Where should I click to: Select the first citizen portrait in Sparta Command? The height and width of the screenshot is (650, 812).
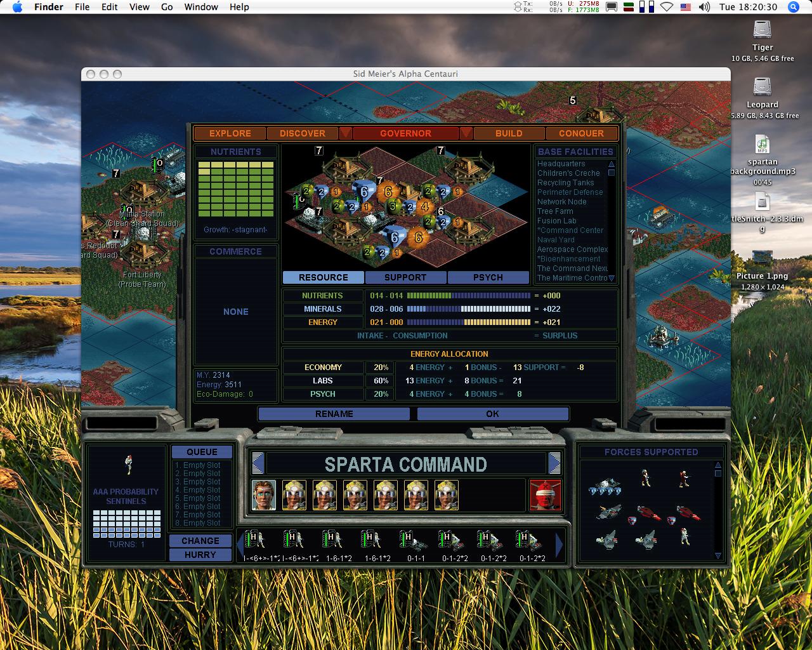tap(264, 495)
